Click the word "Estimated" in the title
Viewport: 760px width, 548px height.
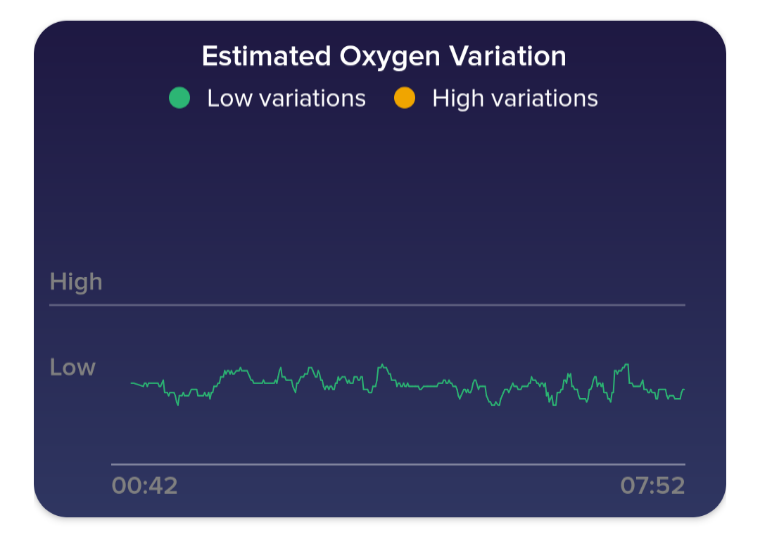click(257, 56)
